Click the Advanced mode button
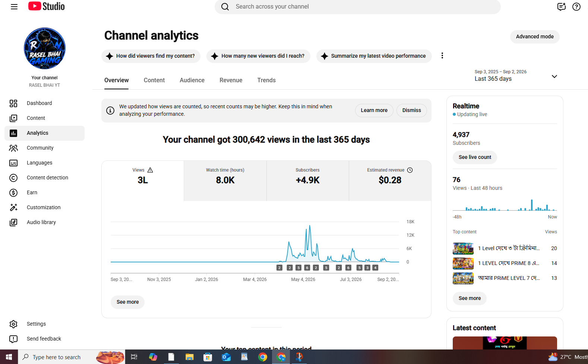Screen dimensions: 588x364 [535, 36]
